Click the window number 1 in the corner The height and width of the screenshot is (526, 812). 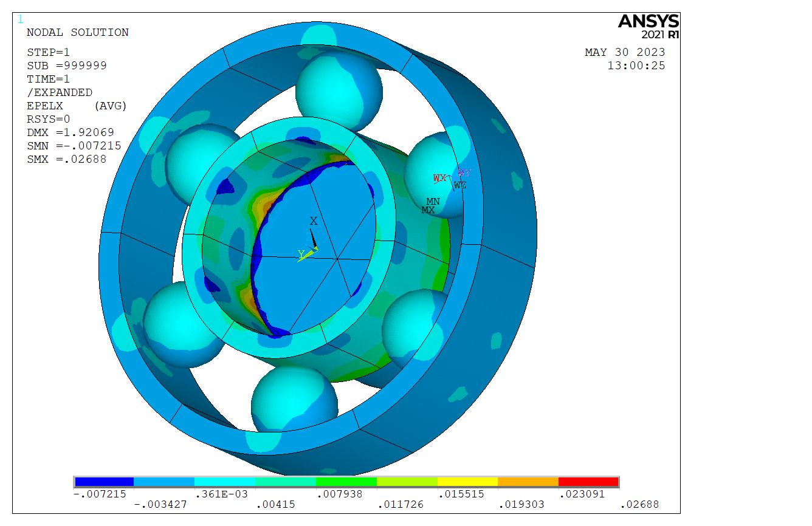coord(21,19)
